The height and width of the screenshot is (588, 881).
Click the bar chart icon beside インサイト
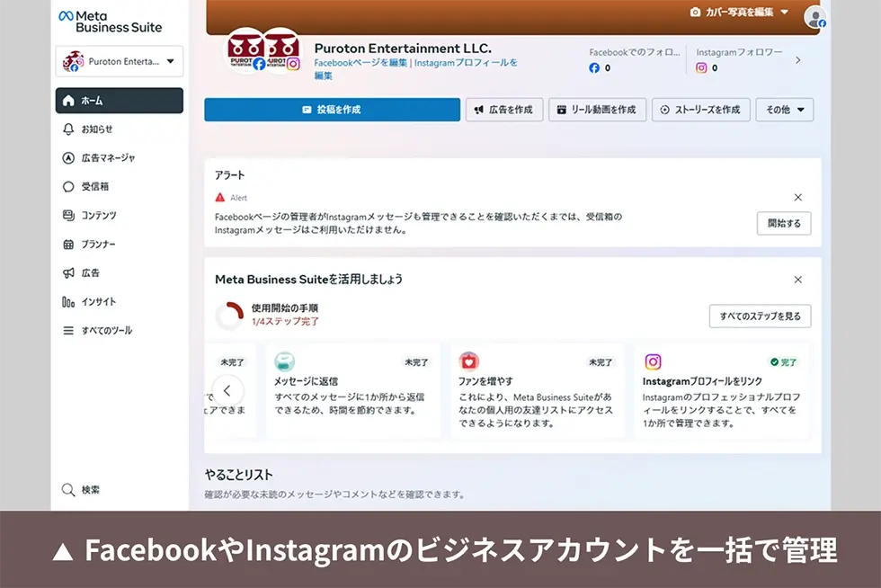(x=68, y=302)
